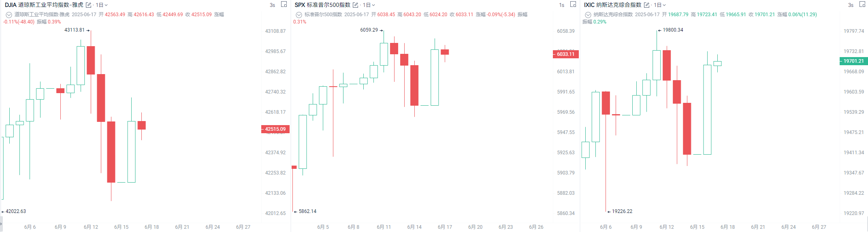Collapse the 标准普尔500指数 legend info row
This screenshot has height=232, width=868.
pos(299,15)
